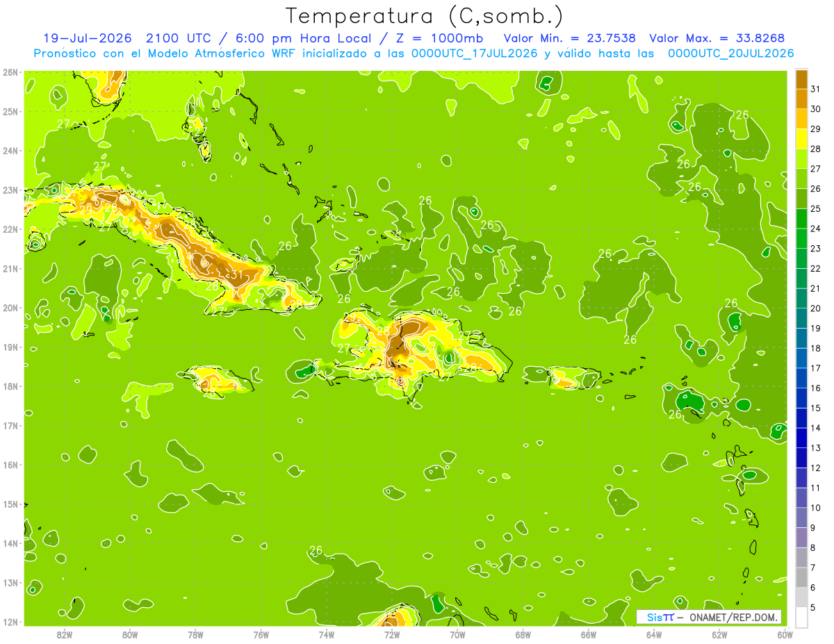Click the '66W' longitude axis label
Image resolution: width=834 pixels, height=644 pixels.
click(589, 634)
